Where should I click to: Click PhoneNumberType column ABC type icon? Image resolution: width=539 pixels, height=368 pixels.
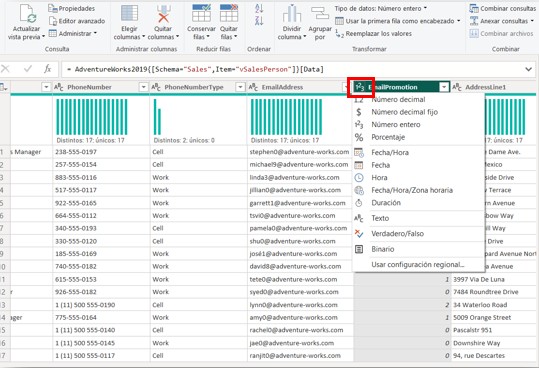[x=156, y=87]
